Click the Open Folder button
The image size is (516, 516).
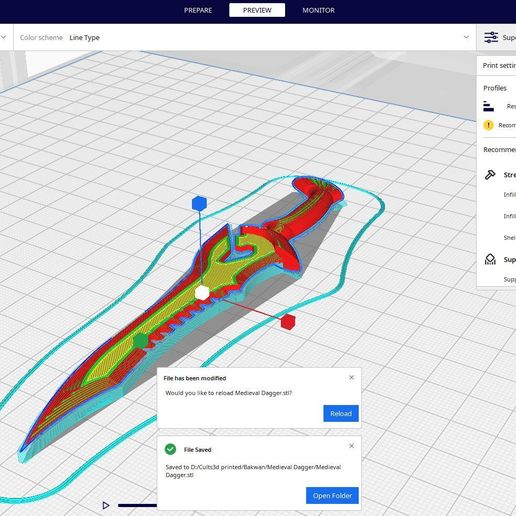coord(332,496)
